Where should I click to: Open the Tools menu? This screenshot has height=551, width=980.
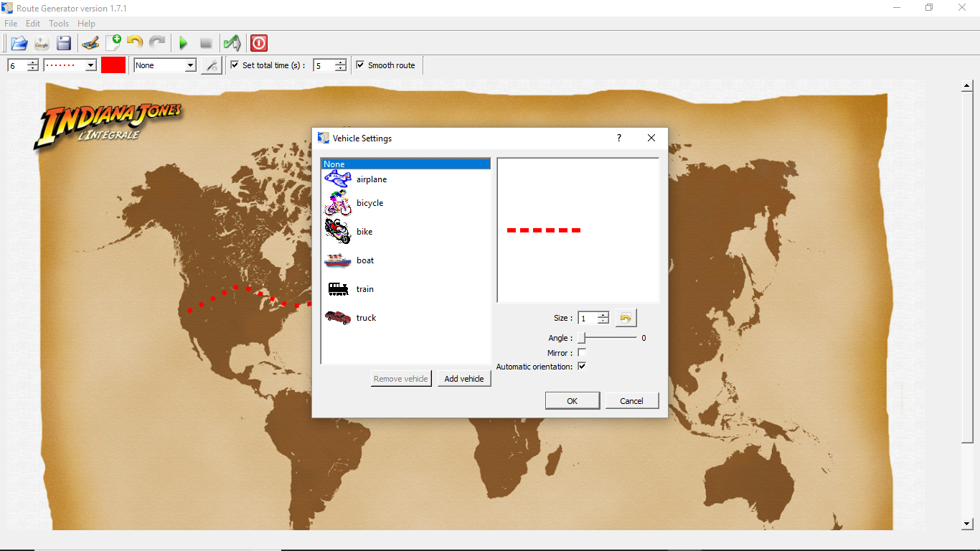(x=59, y=24)
